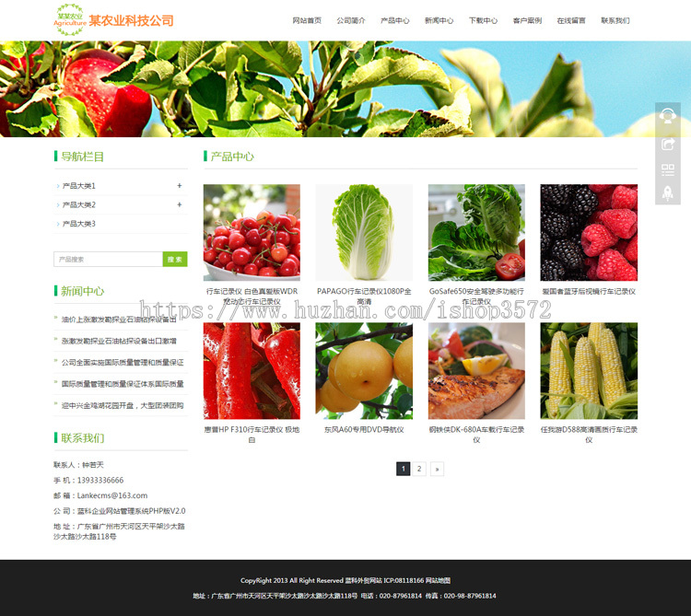
Task: Open 新闻中心 in top navigation
Action: pyautogui.click(x=439, y=20)
